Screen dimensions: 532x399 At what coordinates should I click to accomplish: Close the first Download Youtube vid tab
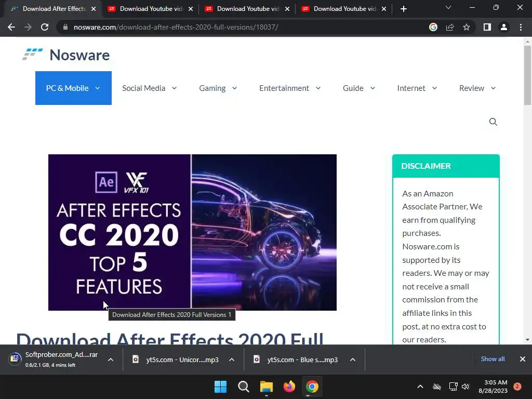(x=191, y=9)
